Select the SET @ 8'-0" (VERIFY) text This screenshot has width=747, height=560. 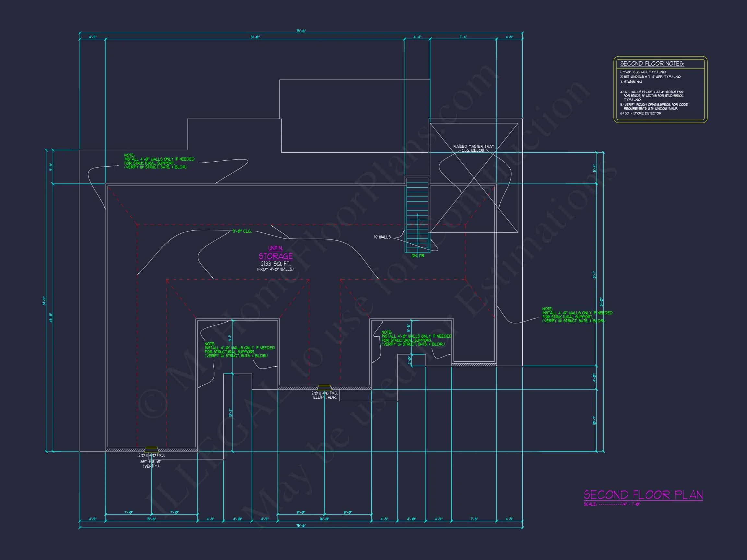[x=151, y=463]
